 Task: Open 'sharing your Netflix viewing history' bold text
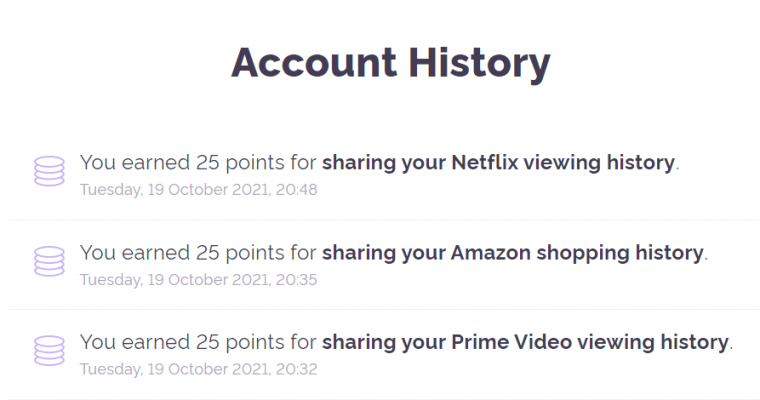pyautogui.click(x=499, y=162)
